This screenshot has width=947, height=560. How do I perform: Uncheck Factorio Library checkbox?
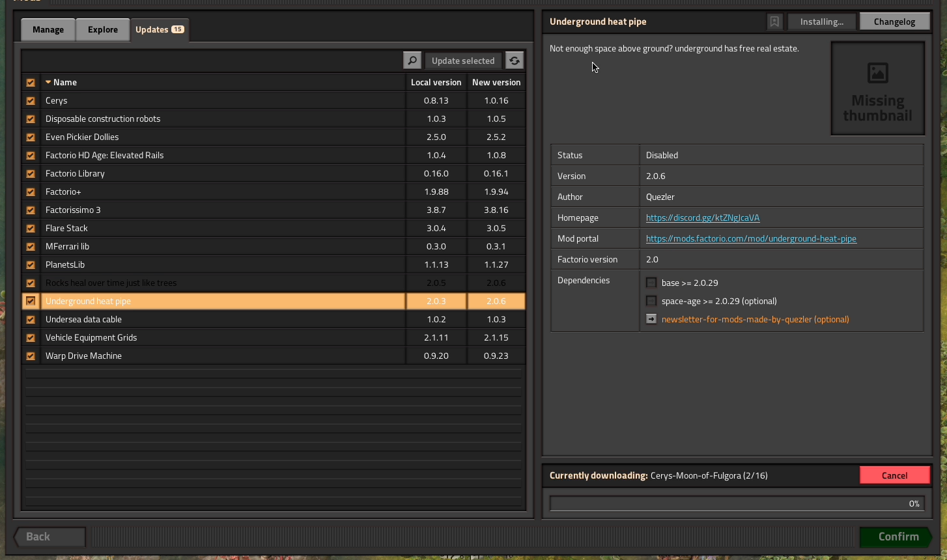(x=31, y=174)
